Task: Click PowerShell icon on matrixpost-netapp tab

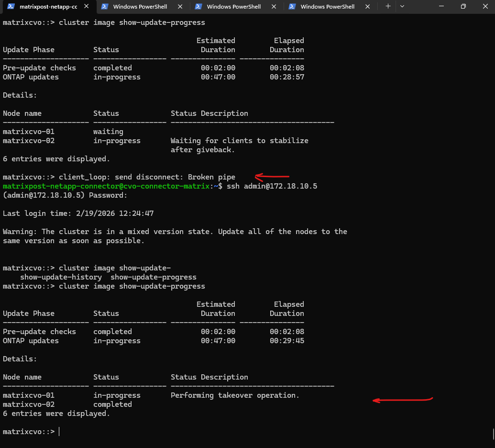Action: [11, 7]
